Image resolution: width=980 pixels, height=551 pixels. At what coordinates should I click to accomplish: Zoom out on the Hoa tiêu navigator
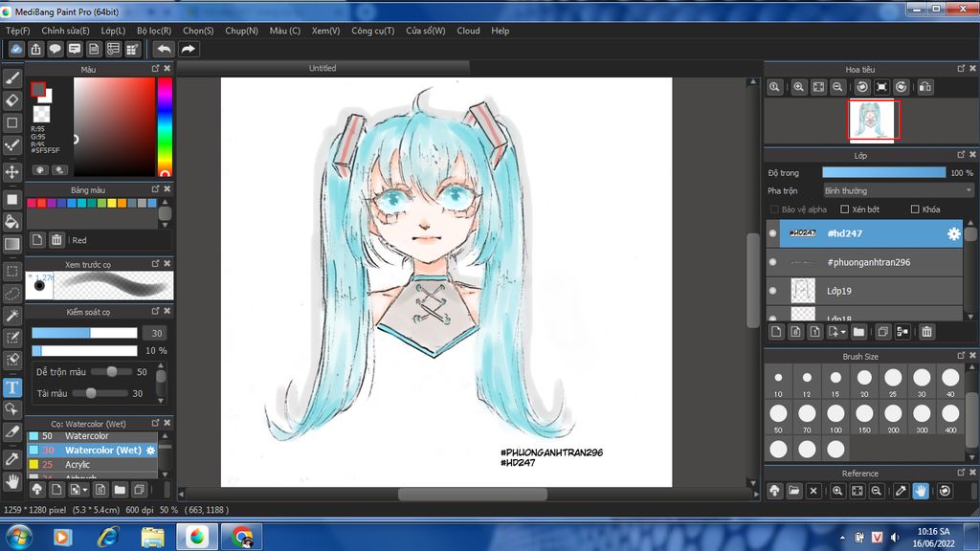[837, 87]
